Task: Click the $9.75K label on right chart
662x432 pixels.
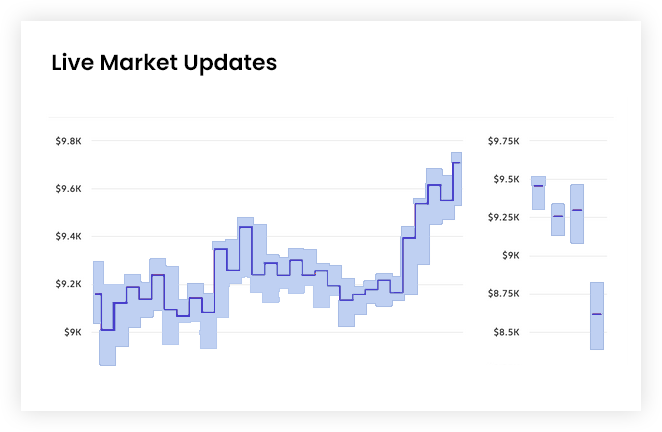Action: (x=503, y=141)
